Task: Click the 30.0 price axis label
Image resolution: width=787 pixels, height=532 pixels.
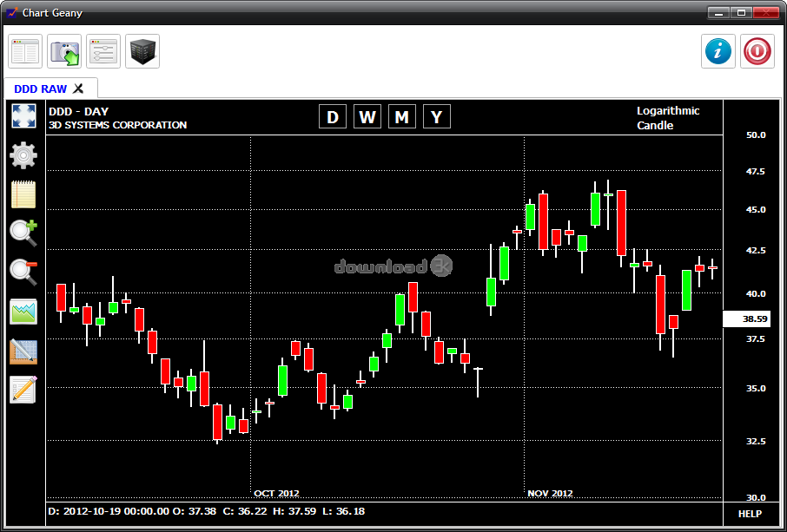Action: [x=756, y=498]
